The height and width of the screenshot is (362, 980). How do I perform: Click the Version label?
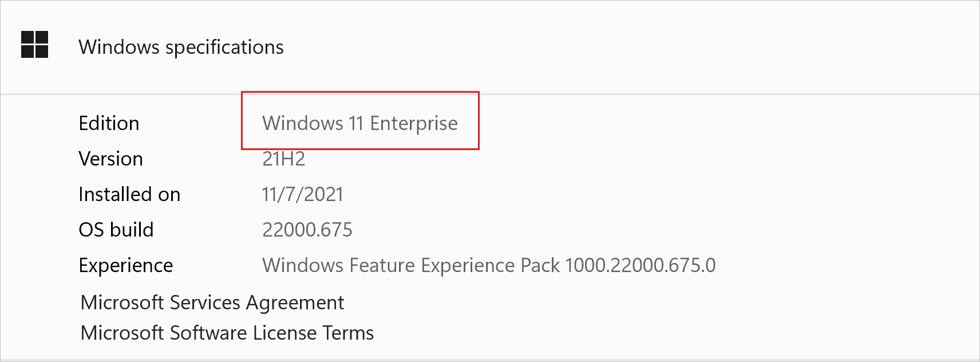111,159
